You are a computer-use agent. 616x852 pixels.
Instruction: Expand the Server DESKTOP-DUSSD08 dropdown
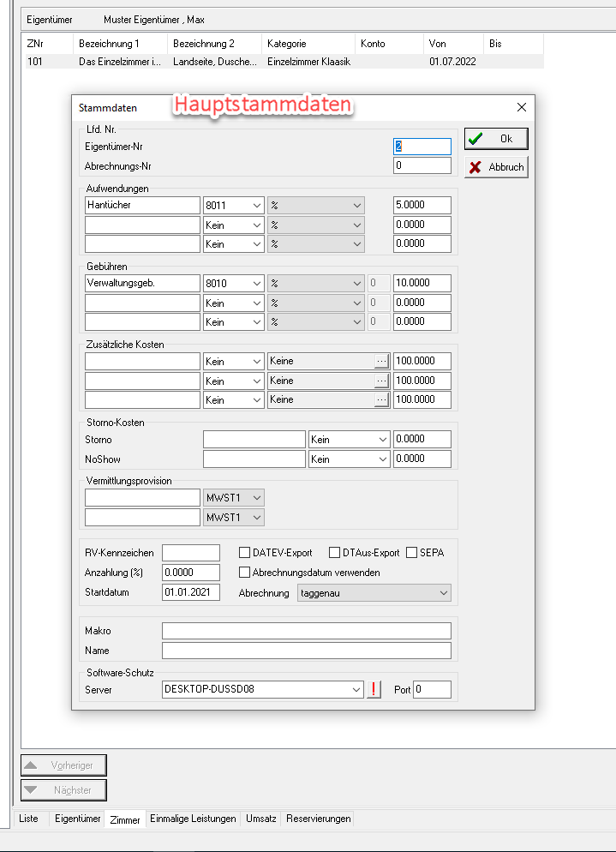pos(263,689)
